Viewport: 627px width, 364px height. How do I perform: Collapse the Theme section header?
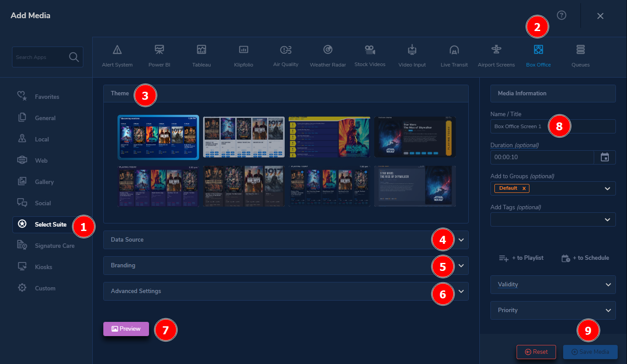point(286,94)
